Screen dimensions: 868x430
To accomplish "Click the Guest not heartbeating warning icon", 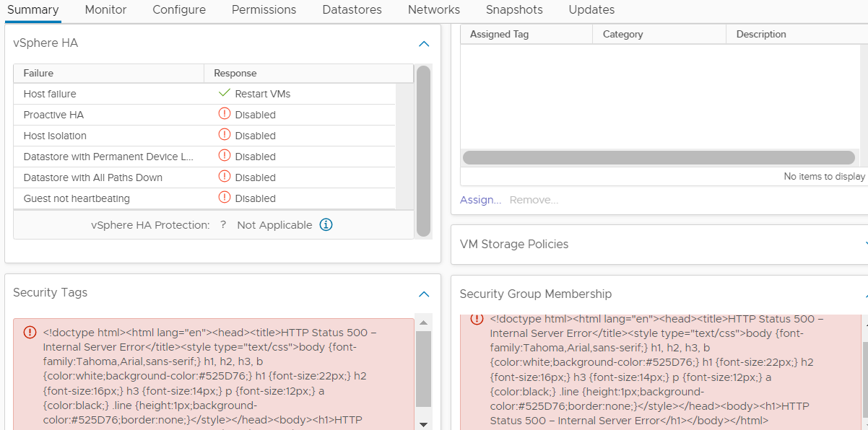I will point(224,198).
